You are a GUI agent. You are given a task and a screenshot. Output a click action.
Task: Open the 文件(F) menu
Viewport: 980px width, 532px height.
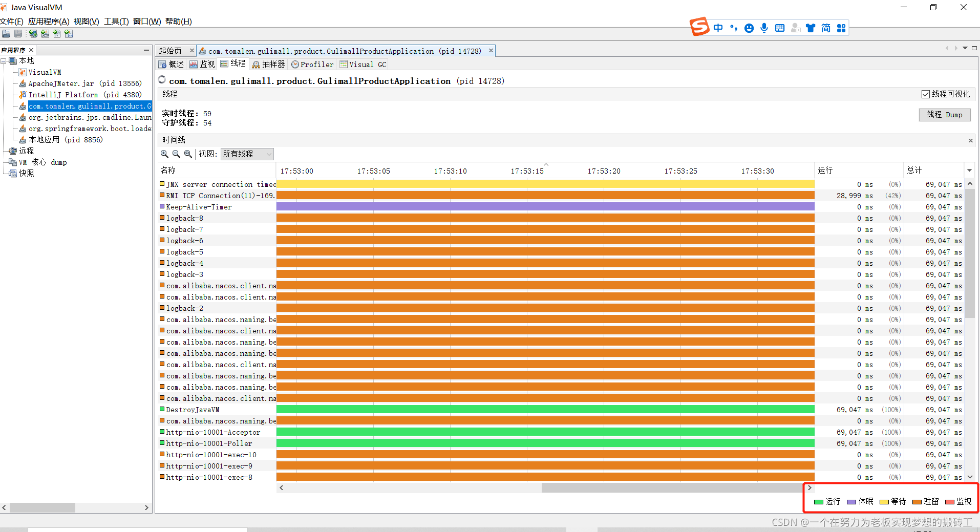[12, 22]
